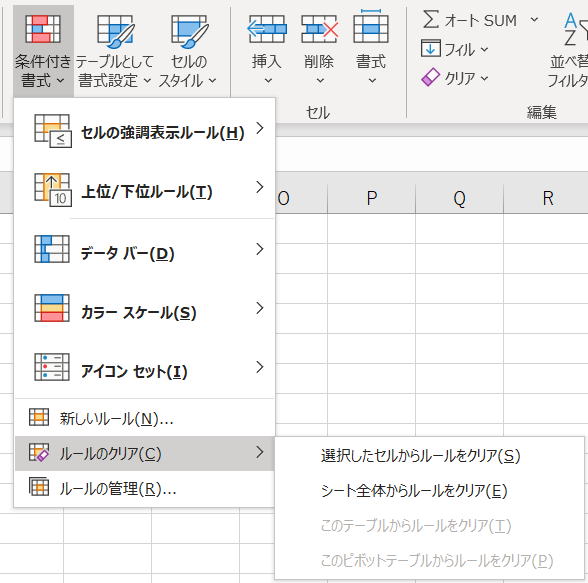The width and height of the screenshot is (588, 583).
Task: Open the 挿入 dropdown chevron
Action: pos(268,80)
